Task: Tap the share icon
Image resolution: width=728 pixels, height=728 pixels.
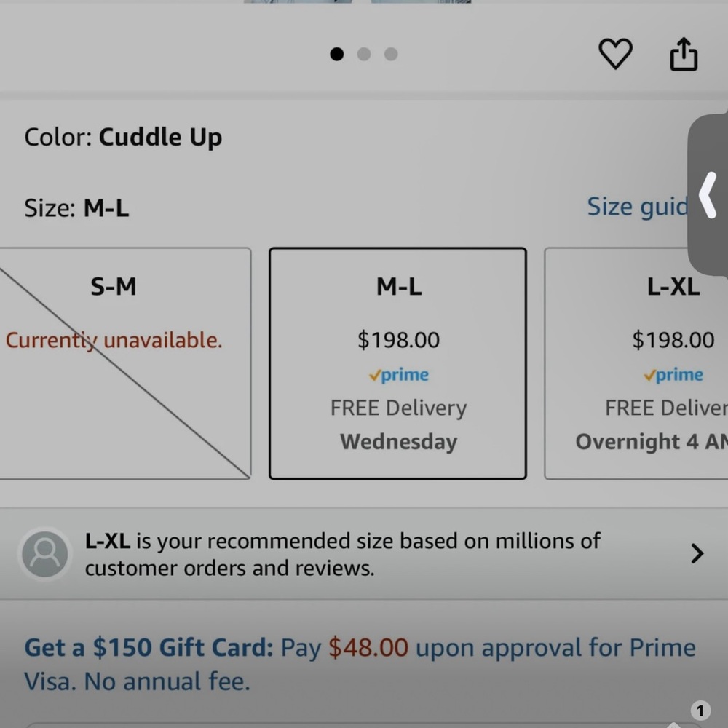Action: [683, 55]
